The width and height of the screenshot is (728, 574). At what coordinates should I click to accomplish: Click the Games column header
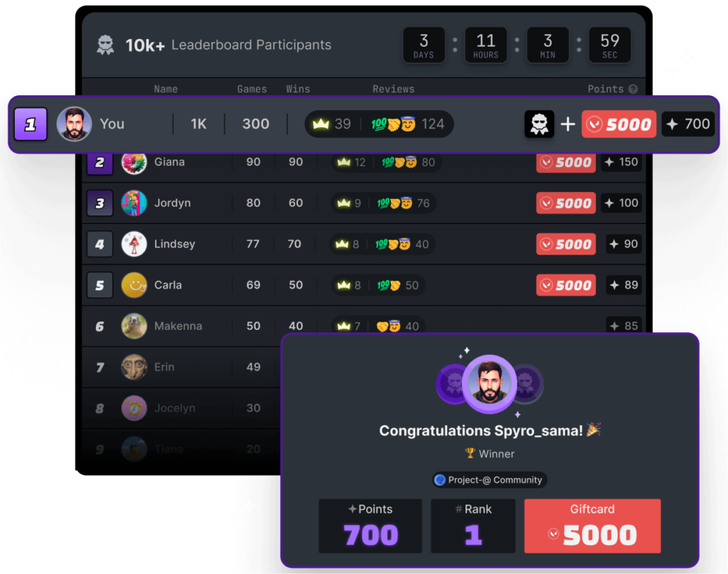[252, 89]
